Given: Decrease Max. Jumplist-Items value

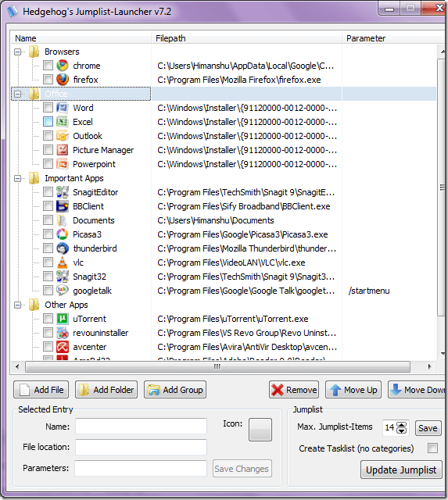Looking at the screenshot, I should 402,430.
